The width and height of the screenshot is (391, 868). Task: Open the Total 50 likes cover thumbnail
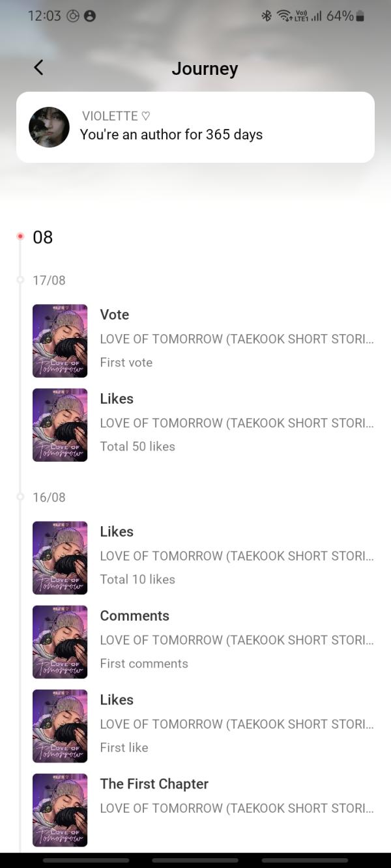pos(60,425)
